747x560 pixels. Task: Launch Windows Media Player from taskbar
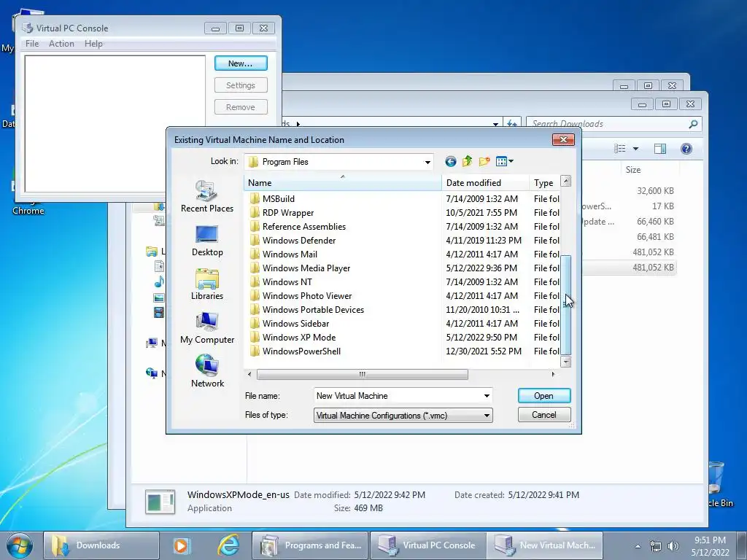[181, 545]
